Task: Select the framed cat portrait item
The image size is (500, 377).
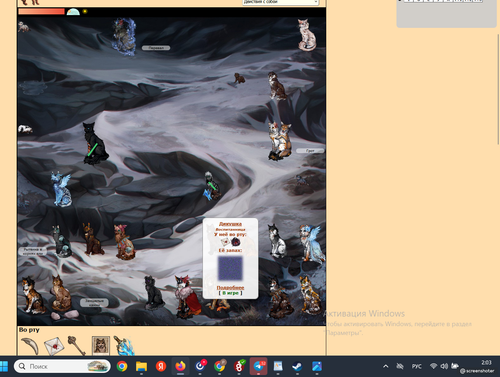Action: [x=101, y=345]
